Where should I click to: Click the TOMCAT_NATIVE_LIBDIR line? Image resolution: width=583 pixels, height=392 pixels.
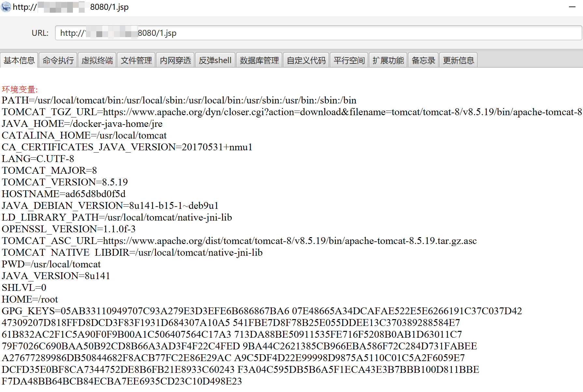click(x=132, y=252)
